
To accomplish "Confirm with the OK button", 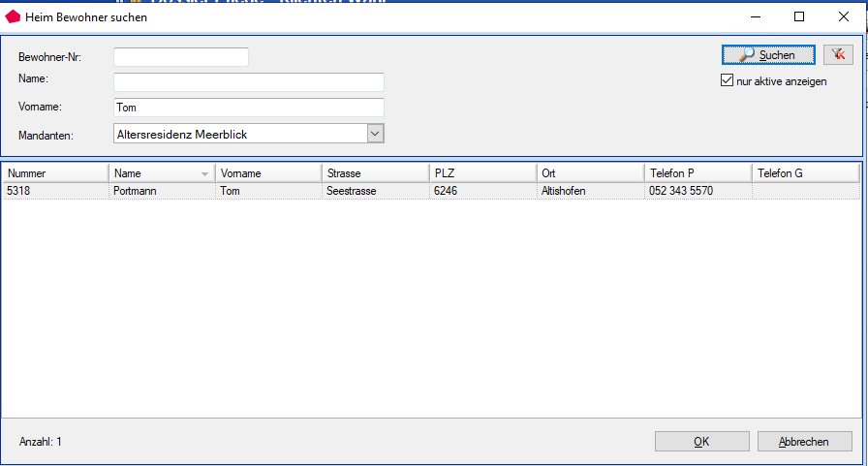I will point(702,441).
